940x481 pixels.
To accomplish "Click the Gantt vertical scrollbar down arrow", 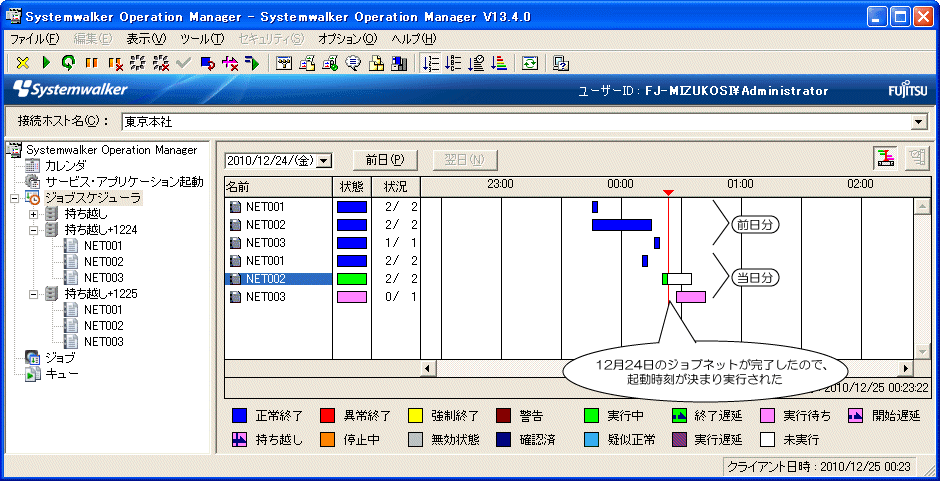I will 923,351.
